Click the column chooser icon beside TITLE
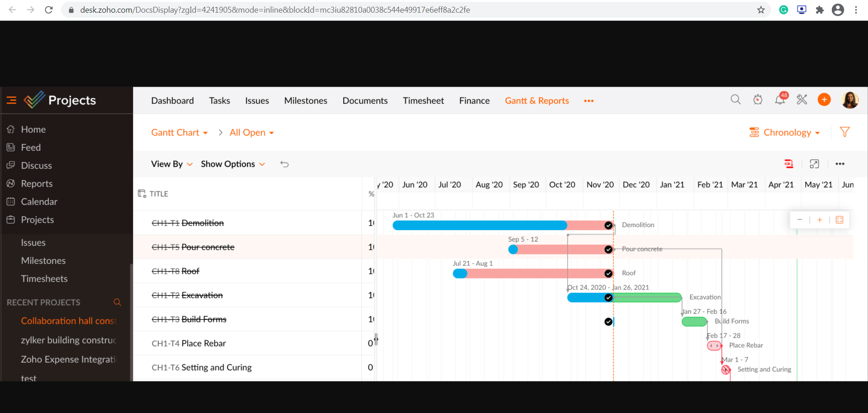This screenshot has width=868, height=413. [142, 193]
